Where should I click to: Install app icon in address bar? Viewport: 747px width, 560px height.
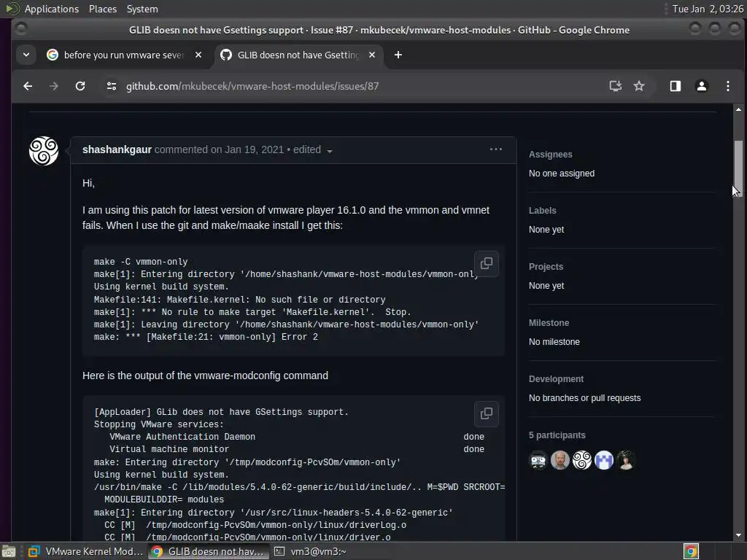(x=616, y=86)
